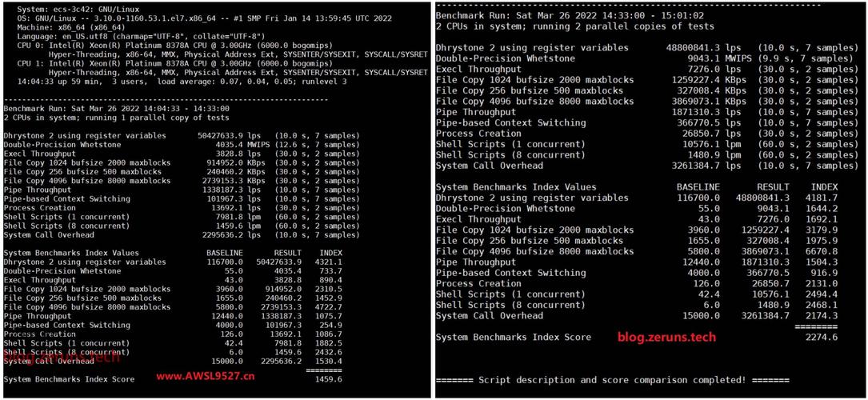Click 'Script description and score comparison completed' text
Image resolution: width=868 pixels, height=400 pixels.
coord(612,380)
